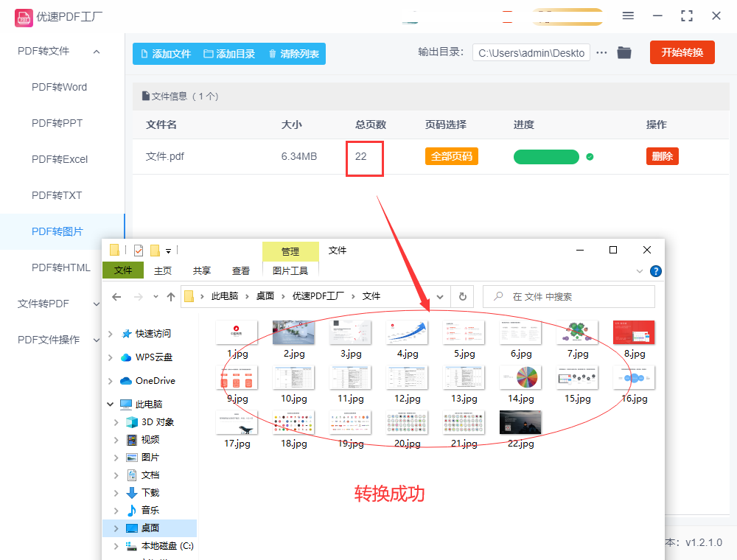
Task: Select PDF转TXT in sidebar
Action: pos(57,196)
